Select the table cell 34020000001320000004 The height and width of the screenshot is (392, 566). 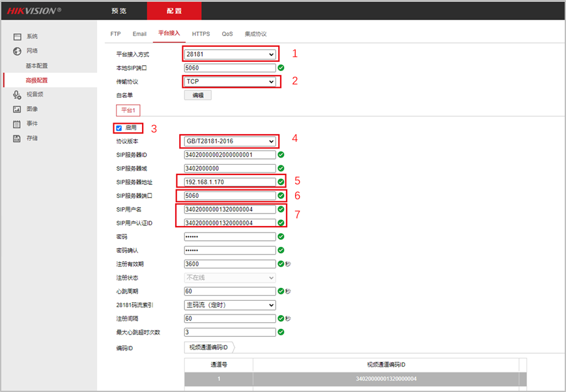[386, 378]
